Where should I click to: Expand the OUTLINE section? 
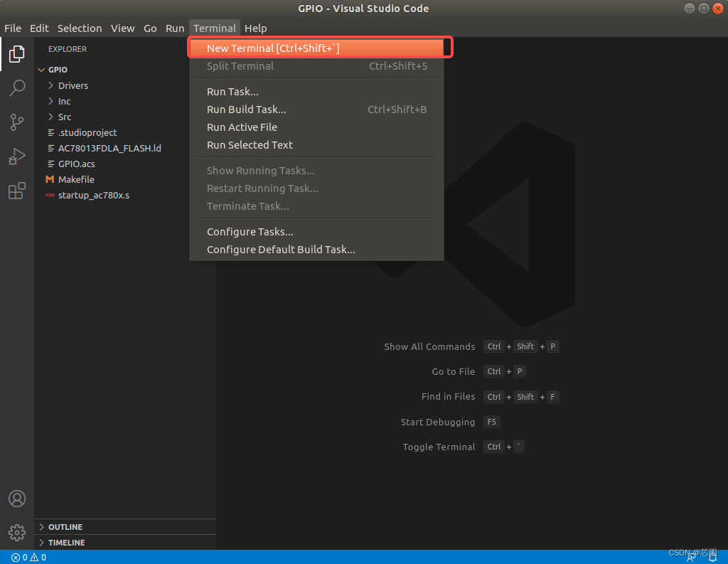coord(65,526)
